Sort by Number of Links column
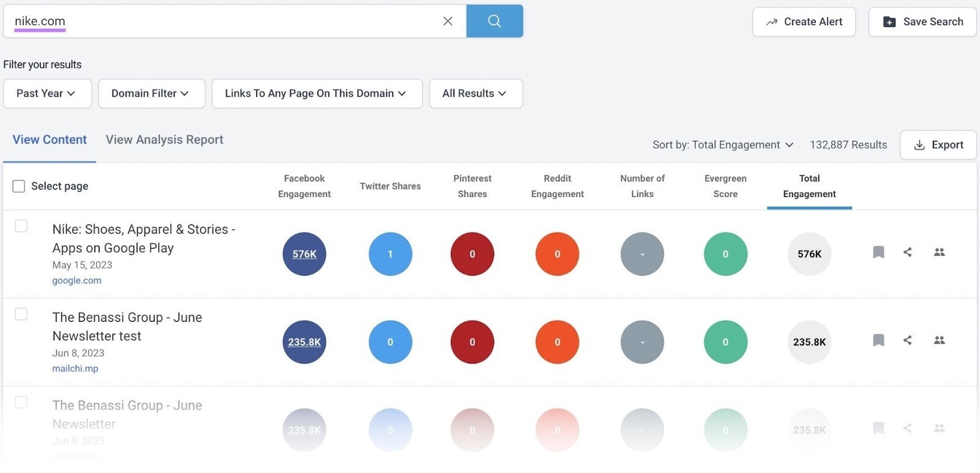 (643, 186)
